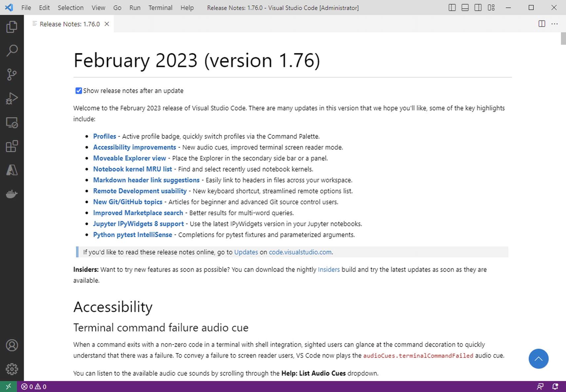The height and width of the screenshot is (392, 566).
Task: Click the February 2023 (version 1.76) heading
Action: tap(197, 60)
